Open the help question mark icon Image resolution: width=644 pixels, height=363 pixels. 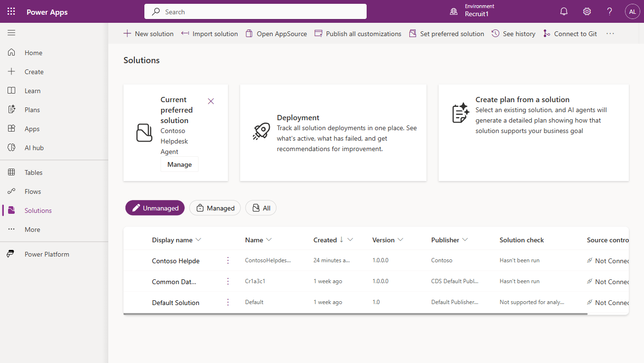610,11
